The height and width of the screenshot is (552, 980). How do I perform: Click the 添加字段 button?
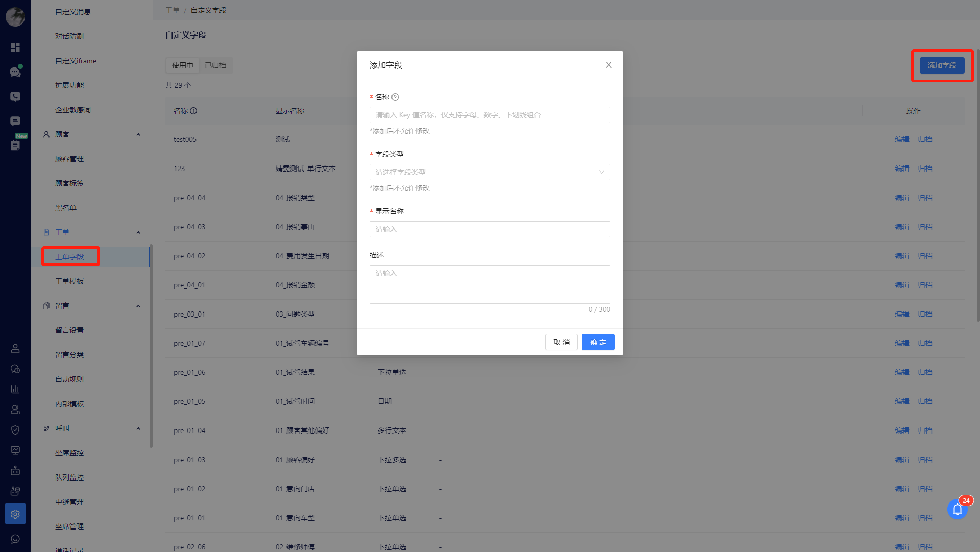[942, 65]
